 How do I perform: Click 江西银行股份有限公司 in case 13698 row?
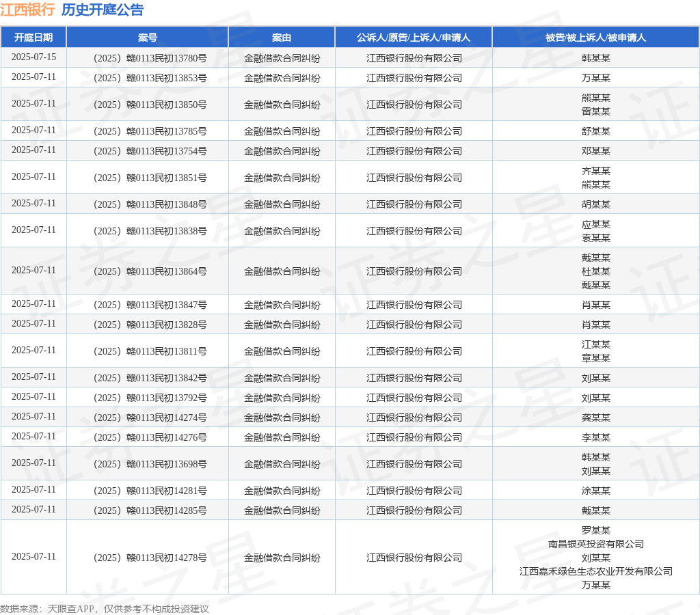coord(414,464)
